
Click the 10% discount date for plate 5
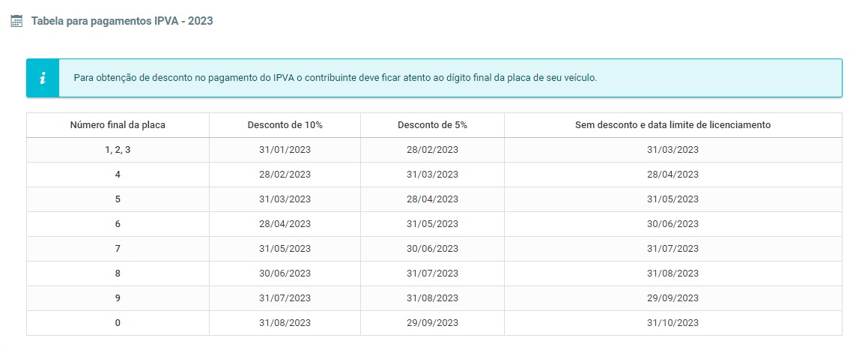point(285,199)
